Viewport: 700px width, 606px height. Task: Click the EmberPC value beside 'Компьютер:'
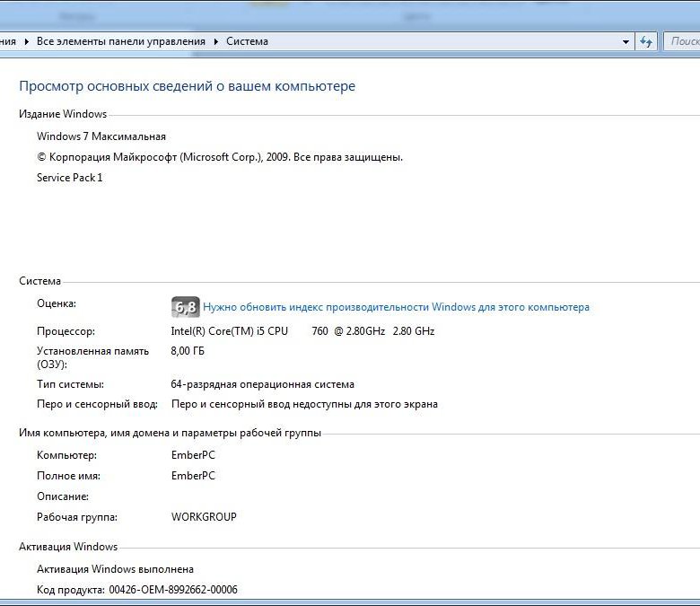point(193,455)
